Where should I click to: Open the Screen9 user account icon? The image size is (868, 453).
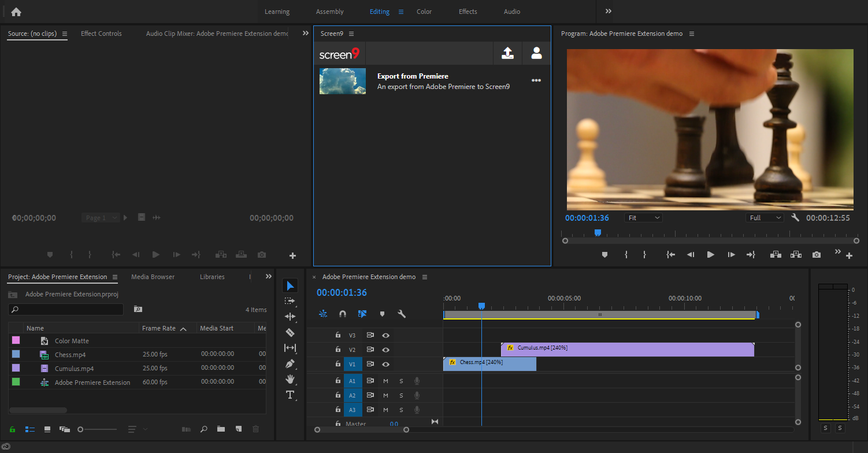click(536, 53)
